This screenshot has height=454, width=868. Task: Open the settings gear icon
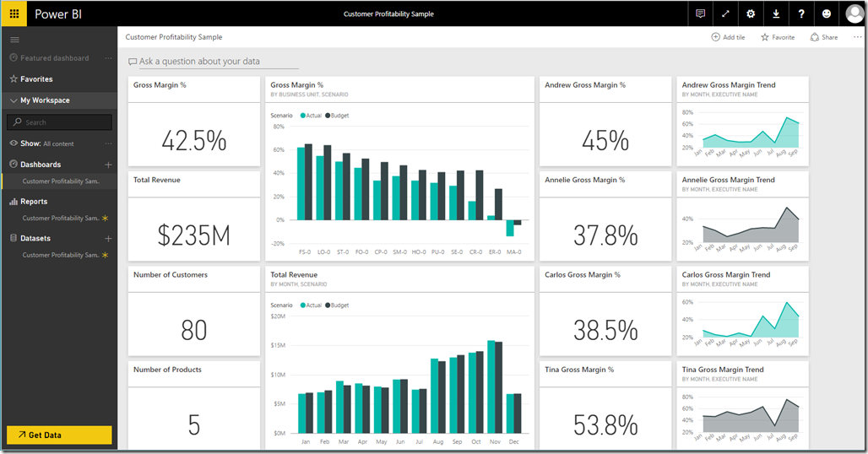751,14
